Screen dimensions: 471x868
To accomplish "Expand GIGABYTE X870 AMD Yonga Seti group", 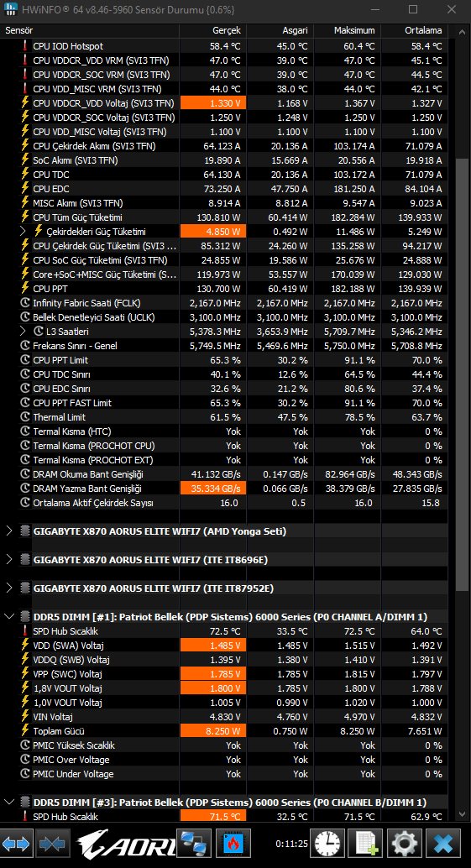I will (9, 531).
